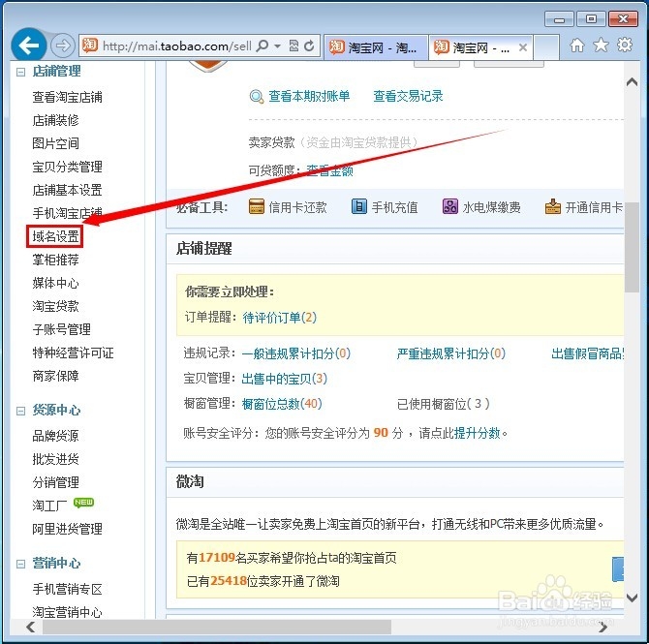Open the Favorites star icon

pos(601,46)
